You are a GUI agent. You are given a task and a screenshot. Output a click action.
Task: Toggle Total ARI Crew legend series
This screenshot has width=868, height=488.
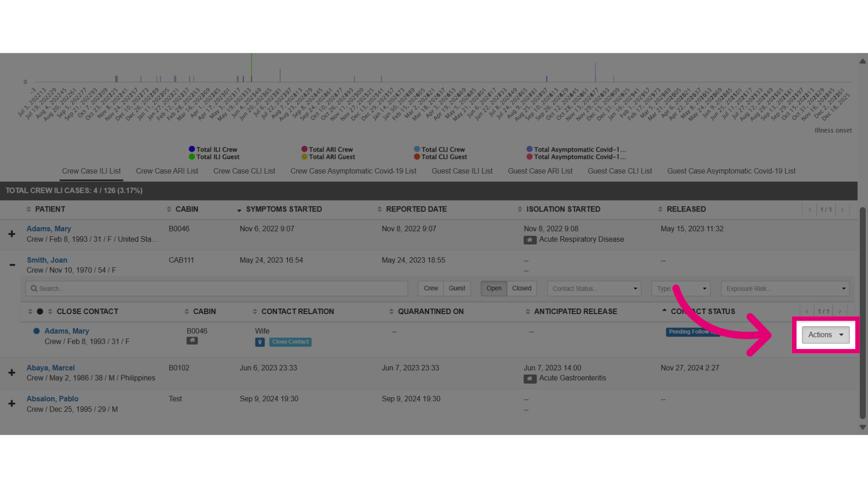tap(327, 150)
